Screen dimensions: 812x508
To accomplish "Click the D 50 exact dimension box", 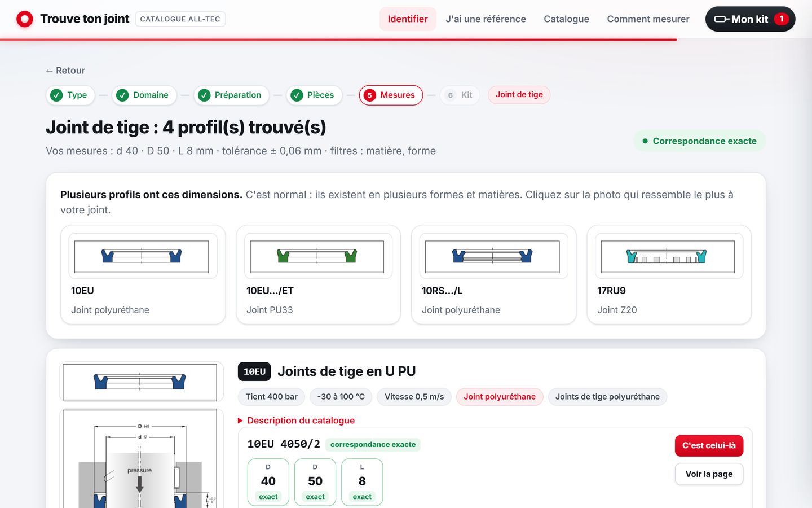I will 315,482.
